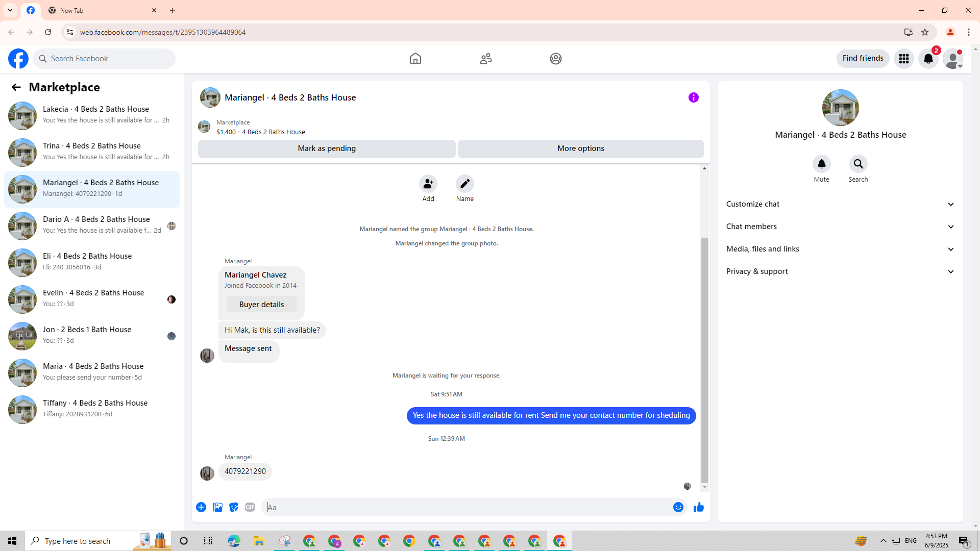Open conversation information purple icon
Screen dimensions: 980x551
pos(694,97)
